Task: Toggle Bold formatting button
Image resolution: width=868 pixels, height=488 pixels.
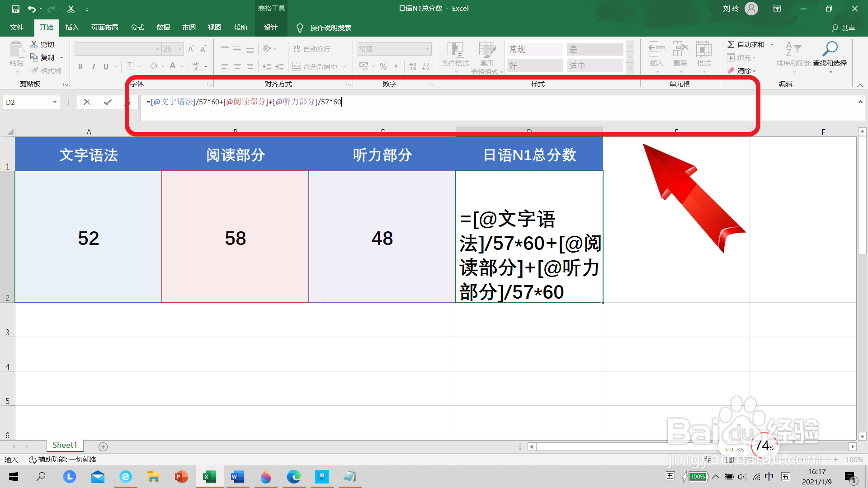Action: coord(80,66)
